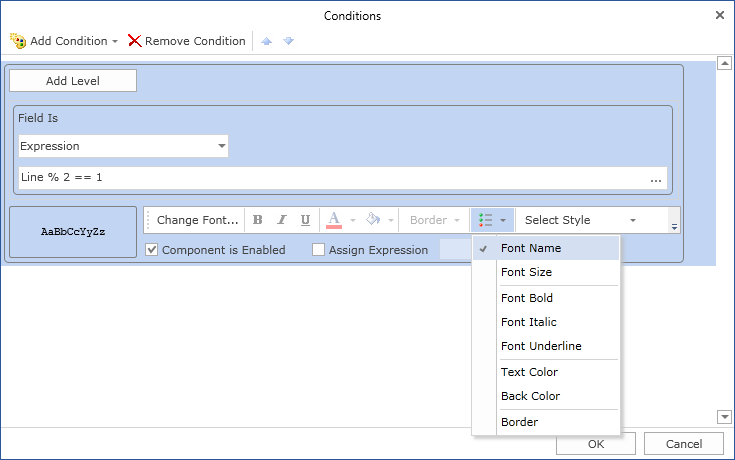Move condition down with arrow icon
Screen dimensions: 735x460
tap(288, 41)
